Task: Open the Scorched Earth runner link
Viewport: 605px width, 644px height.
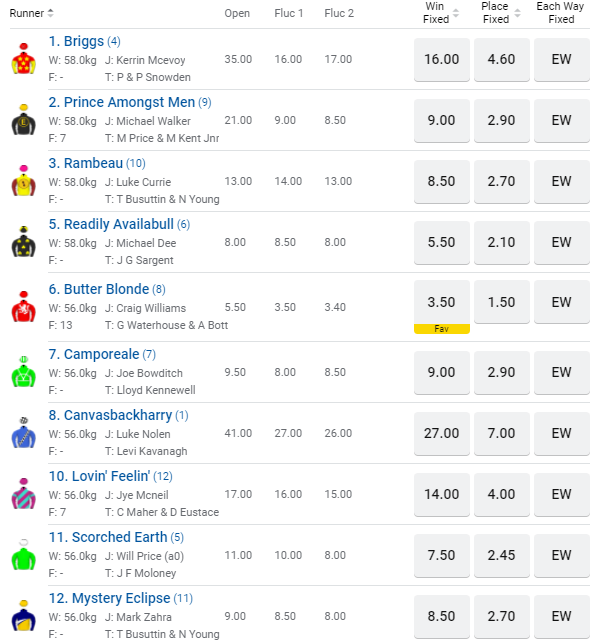Action: (108, 537)
